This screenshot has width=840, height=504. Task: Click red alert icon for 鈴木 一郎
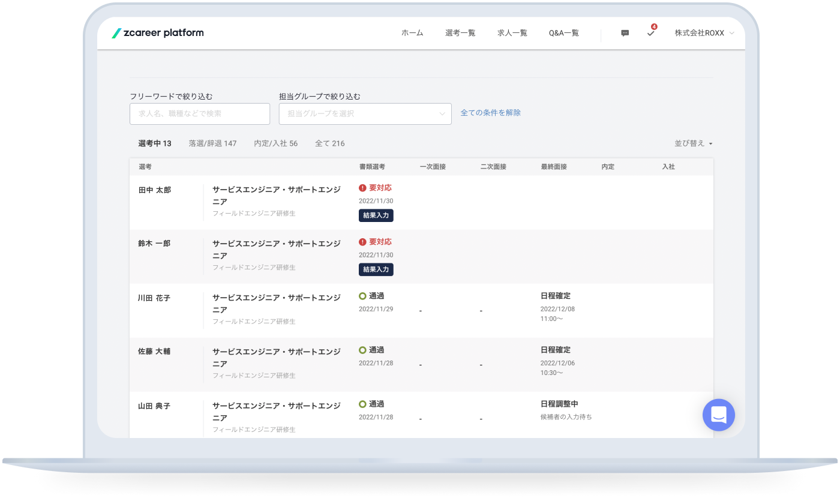point(362,242)
